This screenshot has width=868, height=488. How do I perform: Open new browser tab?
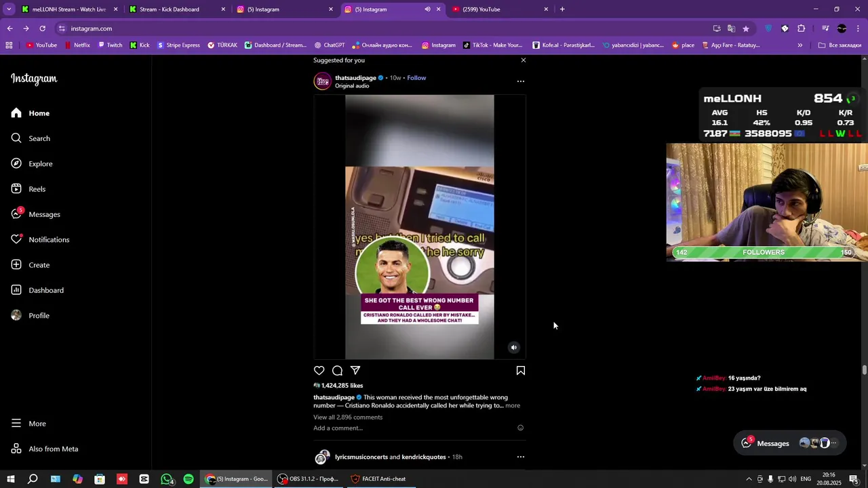click(x=562, y=9)
